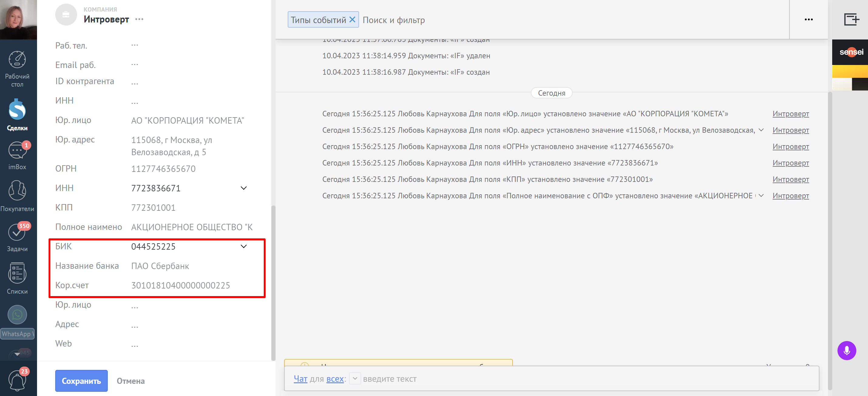
Task: Click Сегодня date separator label
Action: coord(551,93)
